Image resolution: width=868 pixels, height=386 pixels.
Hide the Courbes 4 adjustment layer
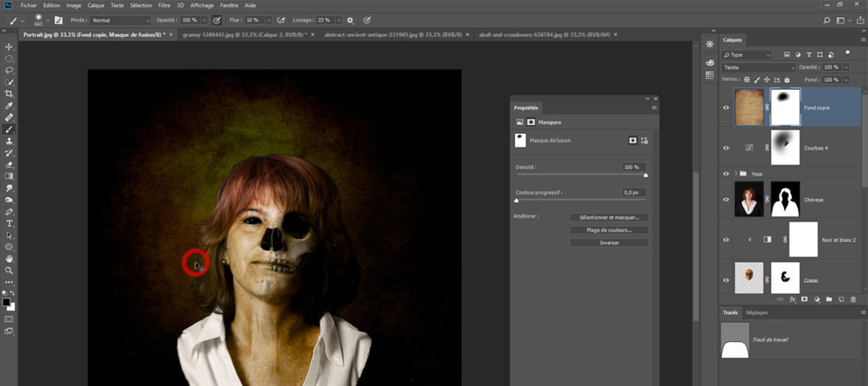[726, 147]
